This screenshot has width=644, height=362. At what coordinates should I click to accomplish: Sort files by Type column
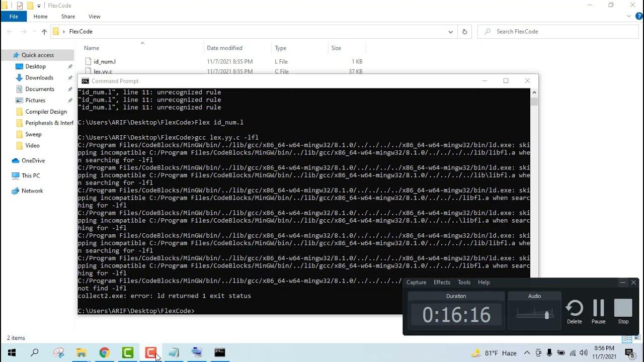[x=280, y=48]
